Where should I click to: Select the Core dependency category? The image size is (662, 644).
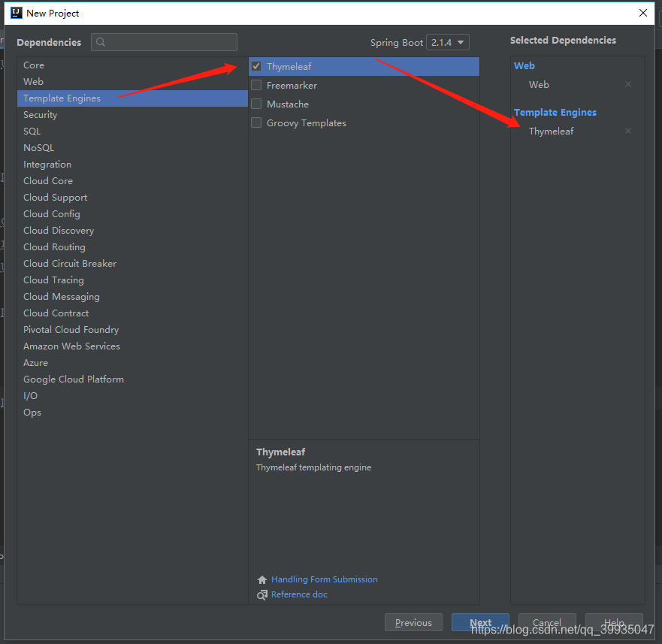tap(132, 65)
